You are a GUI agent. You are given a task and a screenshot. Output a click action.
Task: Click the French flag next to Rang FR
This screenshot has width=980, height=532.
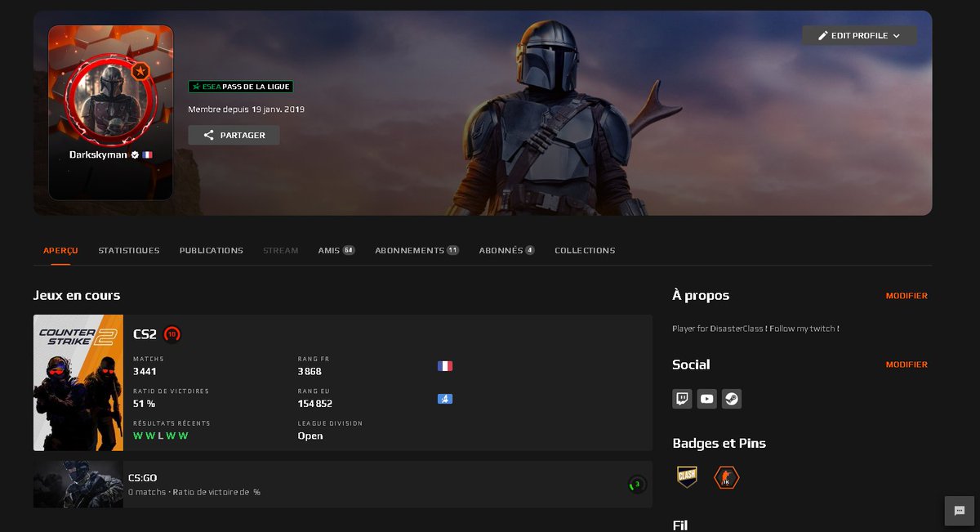click(445, 366)
